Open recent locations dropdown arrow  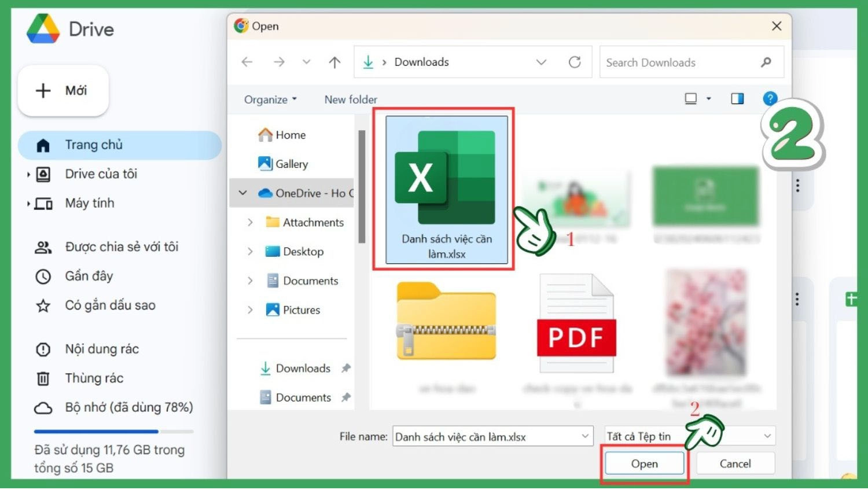pos(307,62)
